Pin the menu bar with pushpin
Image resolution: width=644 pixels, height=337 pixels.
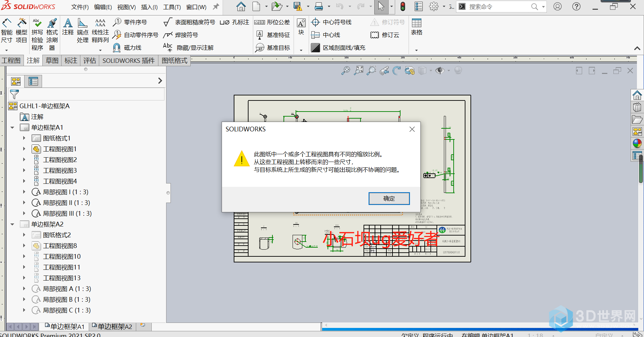click(x=216, y=6)
